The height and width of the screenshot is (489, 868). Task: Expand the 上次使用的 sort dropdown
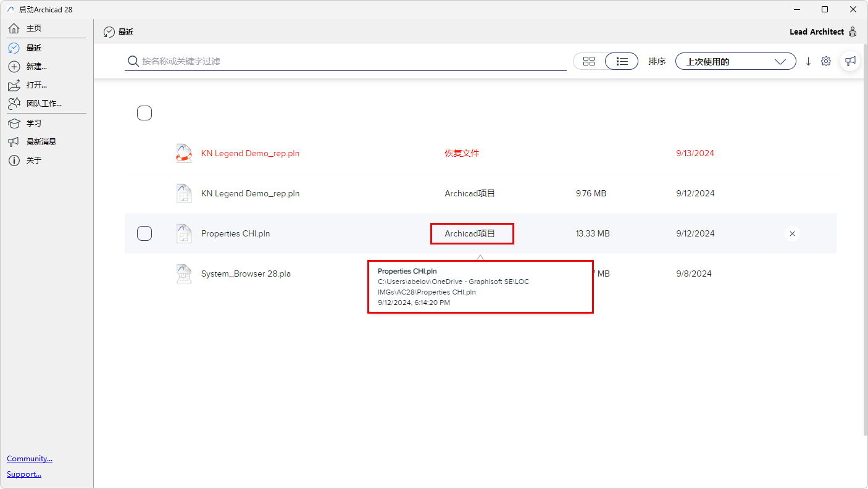(x=736, y=61)
